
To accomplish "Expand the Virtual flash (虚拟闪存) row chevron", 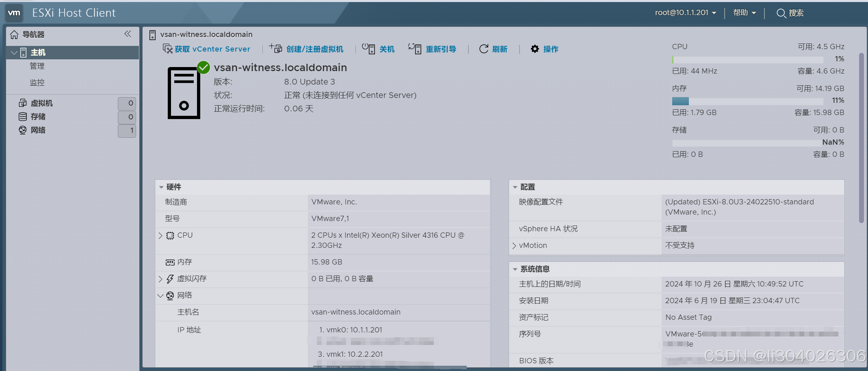I will pyautogui.click(x=160, y=279).
